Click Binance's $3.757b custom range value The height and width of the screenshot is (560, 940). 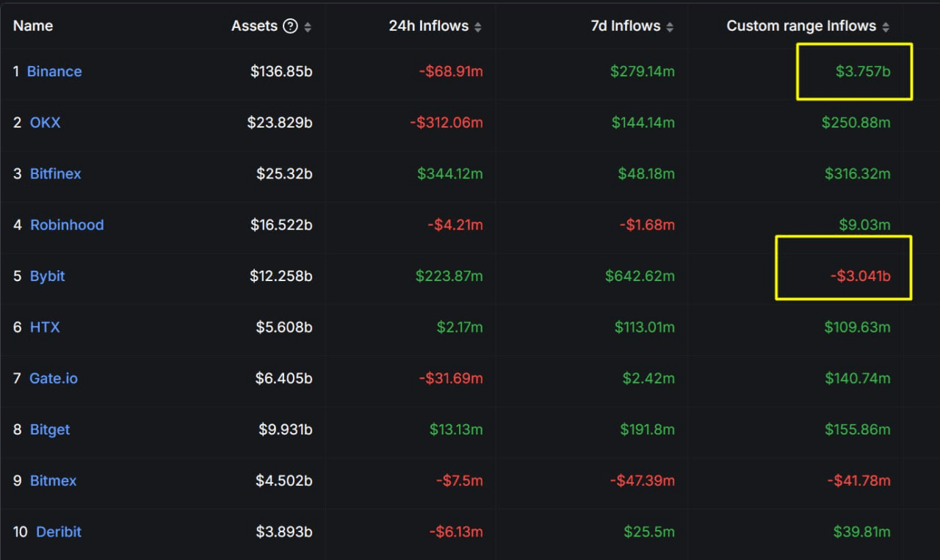(x=863, y=71)
